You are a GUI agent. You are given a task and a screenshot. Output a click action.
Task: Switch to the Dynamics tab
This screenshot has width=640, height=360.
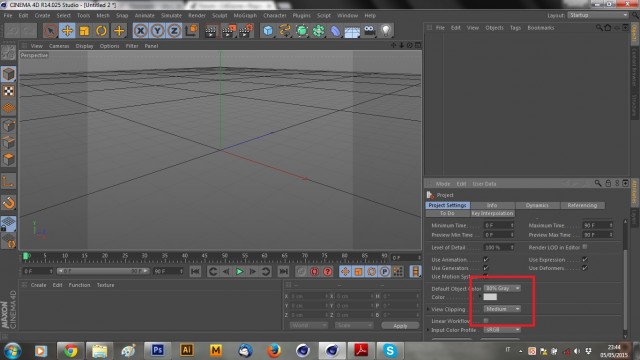(537, 205)
